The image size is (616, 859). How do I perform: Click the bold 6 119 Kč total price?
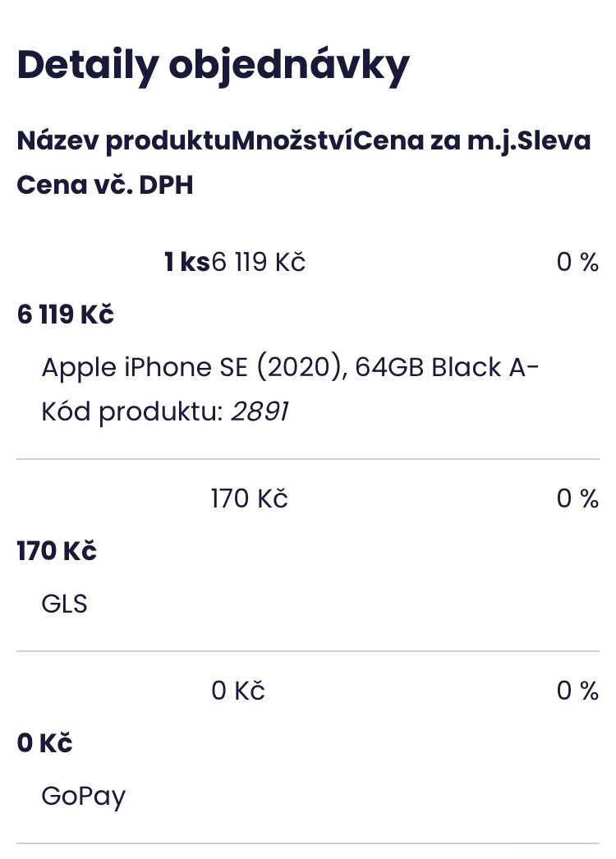[x=66, y=315]
